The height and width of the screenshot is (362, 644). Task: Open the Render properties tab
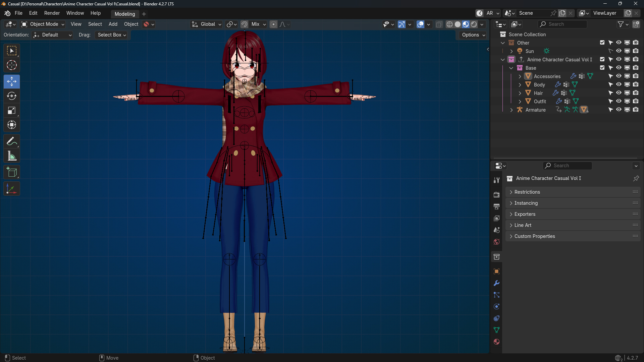497,195
